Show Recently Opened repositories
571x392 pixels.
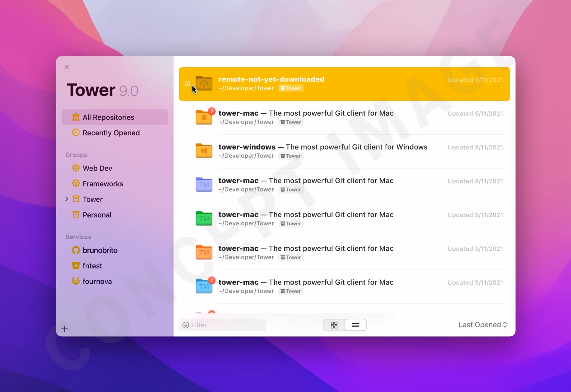tap(115, 133)
